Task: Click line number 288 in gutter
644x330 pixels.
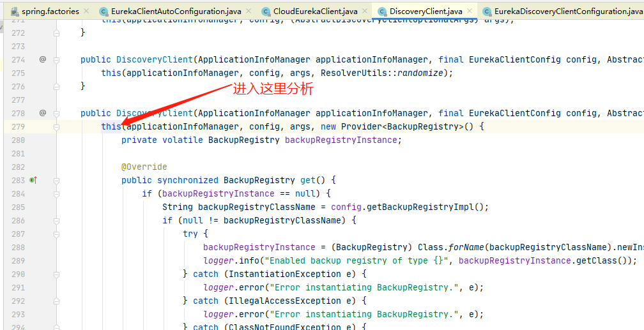Action: pyautogui.click(x=18, y=247)
